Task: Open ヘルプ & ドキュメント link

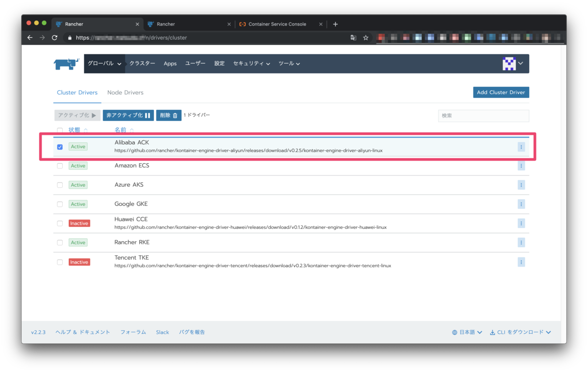Action: tap(83, 332)
